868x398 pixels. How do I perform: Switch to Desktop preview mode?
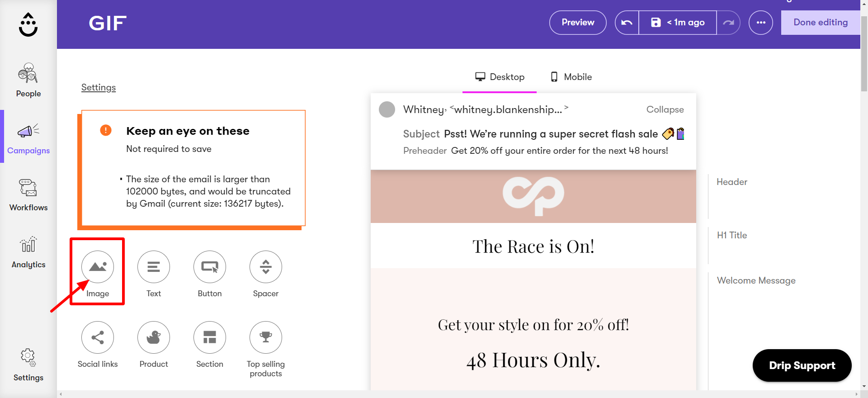(x=500, y=76)
